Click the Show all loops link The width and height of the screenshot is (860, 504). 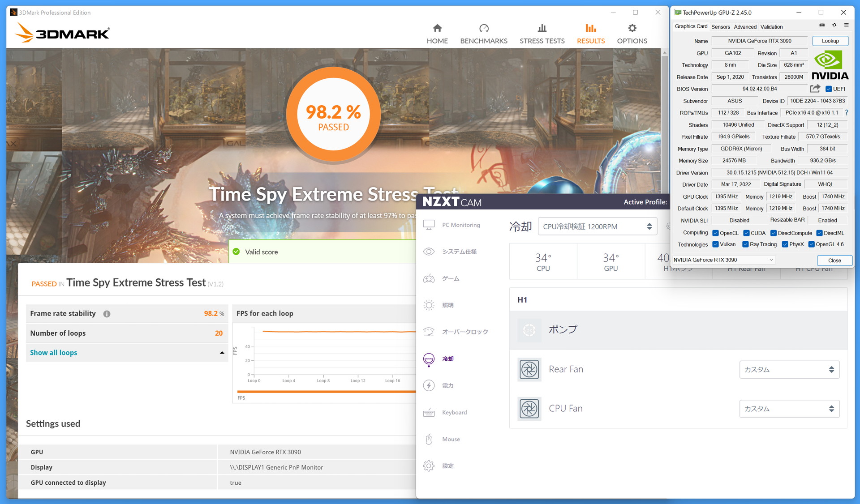coord(53,353)
